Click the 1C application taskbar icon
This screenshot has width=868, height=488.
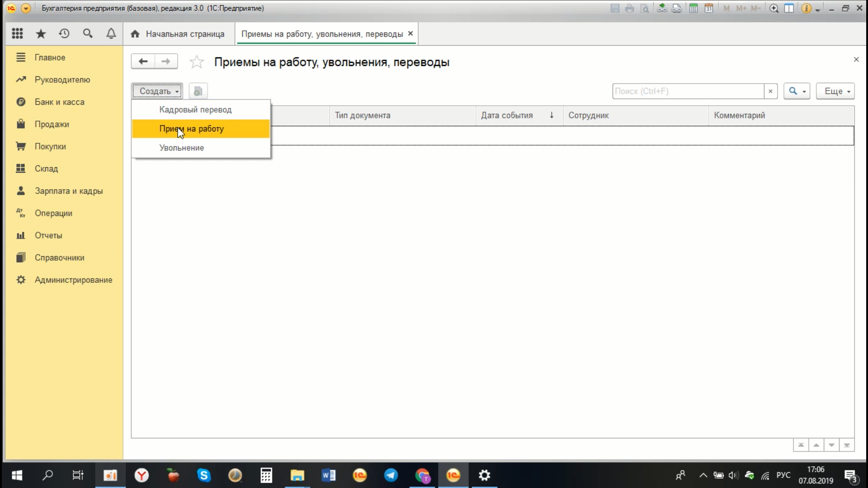pyautogui.click(x=454, y=475)
